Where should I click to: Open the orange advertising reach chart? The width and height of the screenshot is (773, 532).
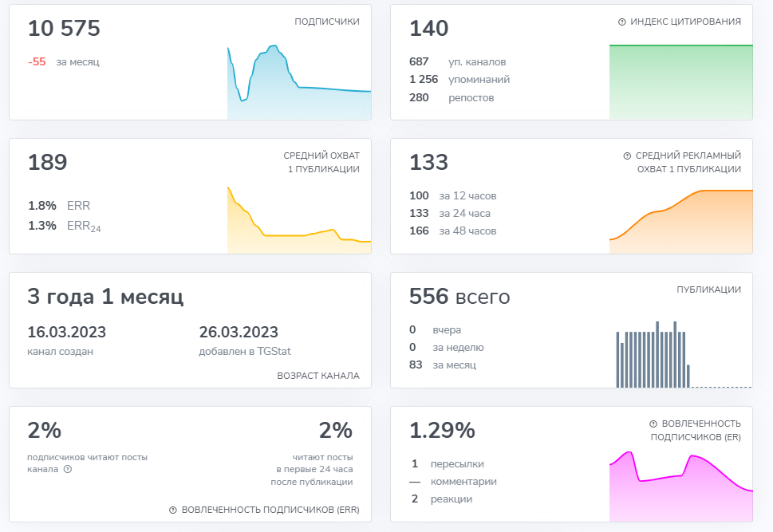(x=680, y=219)
